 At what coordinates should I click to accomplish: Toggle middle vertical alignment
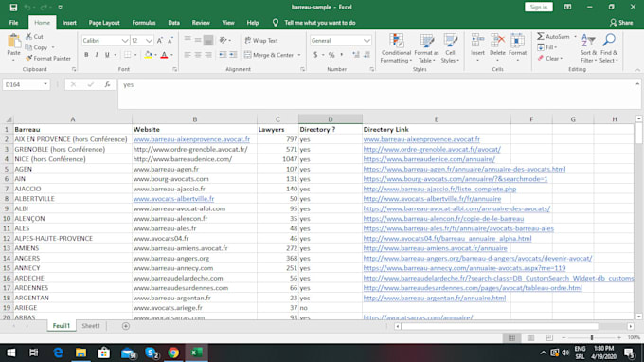[x=198, y=40]
